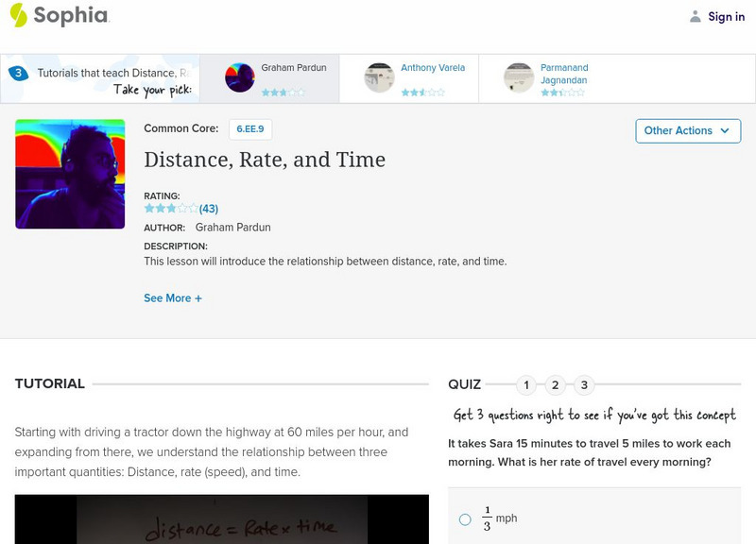756x544 pixels.
Task: Click the star rating under Parmanand Jagnandan
Action: point(562,92)
